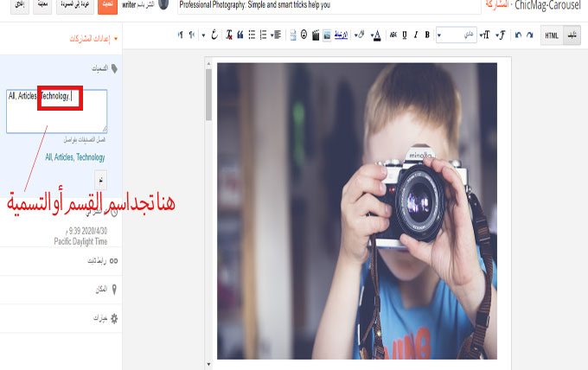This screenshot has height=370, width=588.
Task: Click the ChicMag-Carousel blog name
Action: 547,5
